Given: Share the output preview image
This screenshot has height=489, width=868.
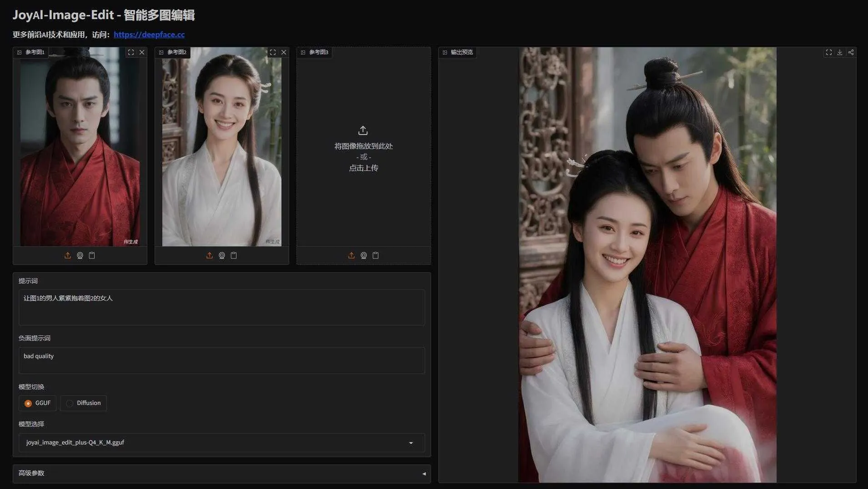Looking at the screenshot, I should (851, 52).
